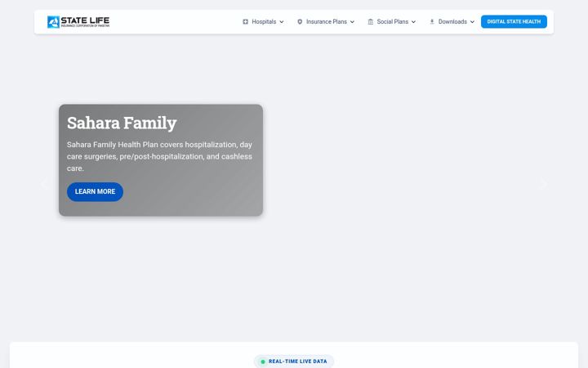Click the Real-Time Live Data badge
This screenshot has height=368, width=588.
(x=294, y=361)
